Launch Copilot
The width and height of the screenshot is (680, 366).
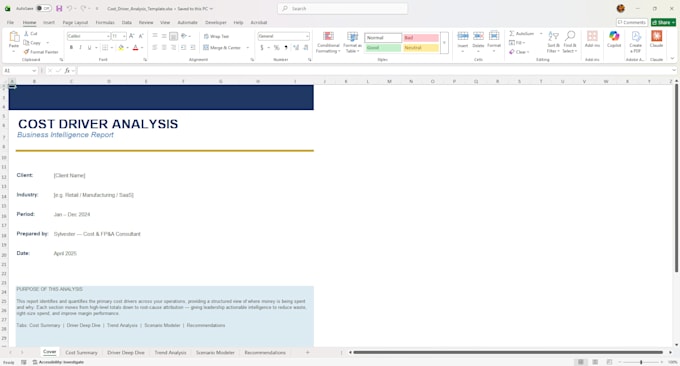614,39
